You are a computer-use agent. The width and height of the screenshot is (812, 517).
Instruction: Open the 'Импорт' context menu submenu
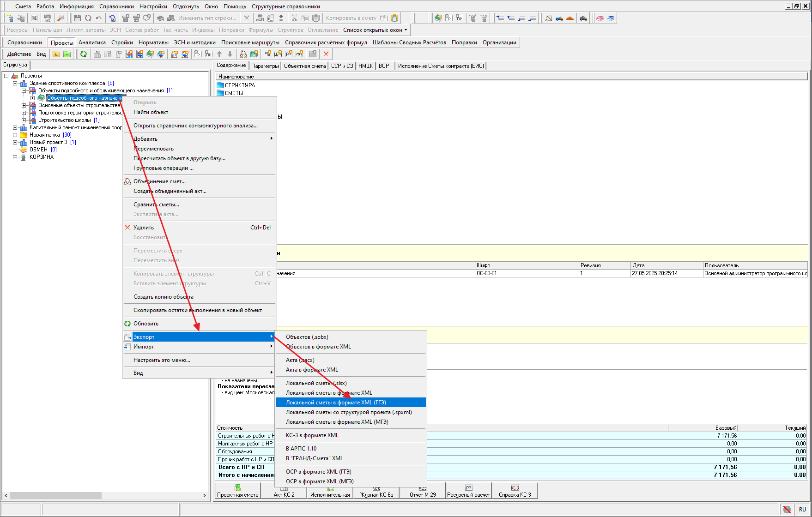click(144, 347)
